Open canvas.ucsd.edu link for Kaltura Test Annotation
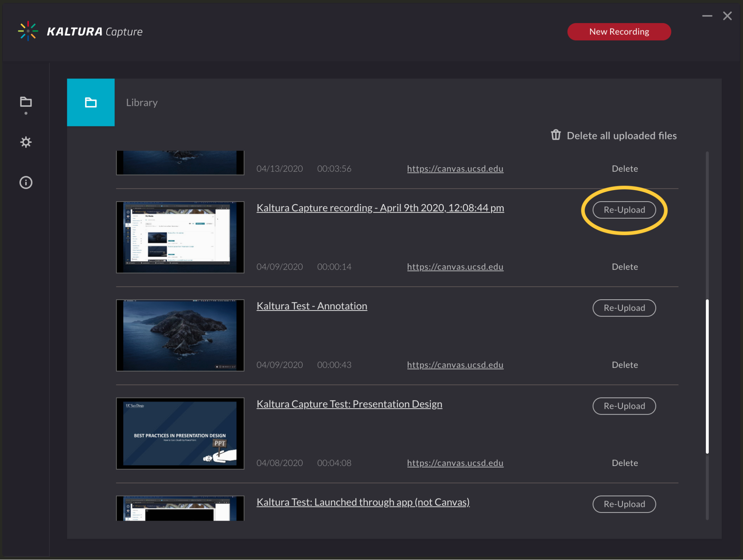The image size is (743, 560). click(x=455, y=365)
